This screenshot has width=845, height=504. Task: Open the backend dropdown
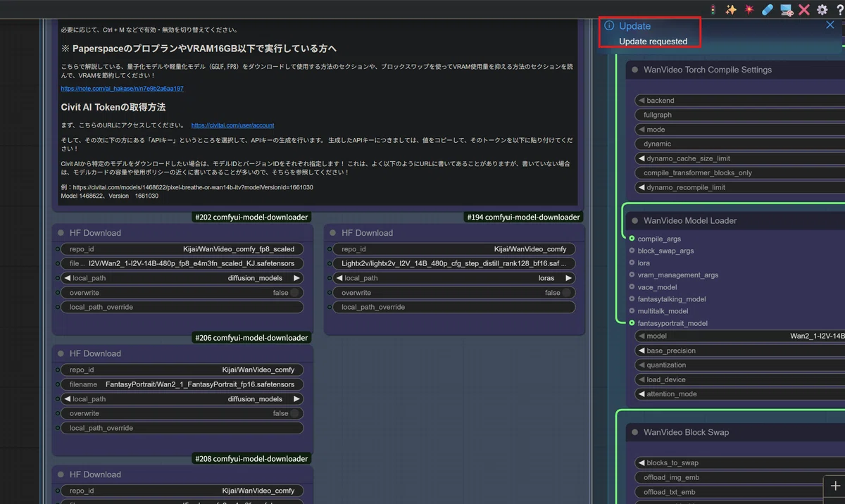[739, 101]
